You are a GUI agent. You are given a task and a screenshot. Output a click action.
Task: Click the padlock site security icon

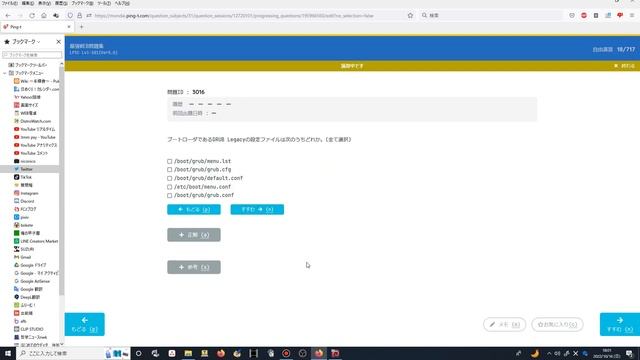pos(80,16)
